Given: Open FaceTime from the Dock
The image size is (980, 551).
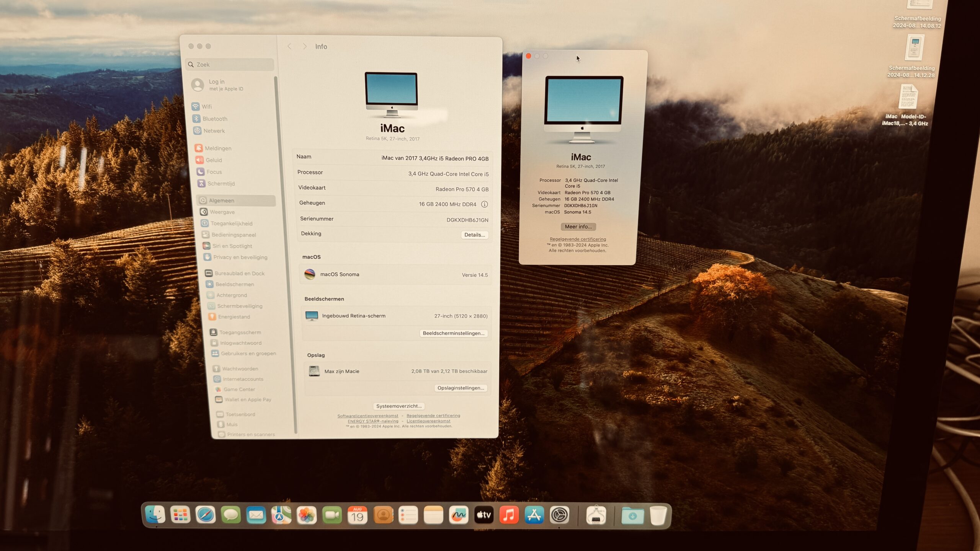Looking at the screenshot, I should coord(332,515).
